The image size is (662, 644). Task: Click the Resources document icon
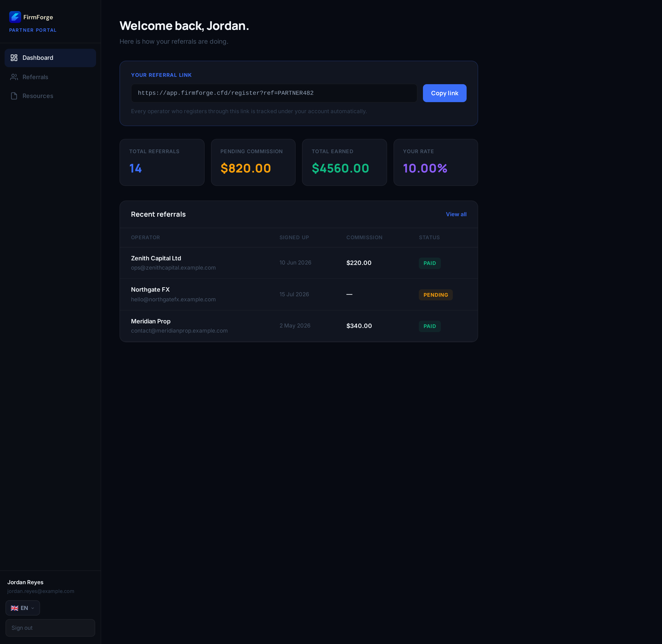pyautogui.click(x=14, y=96)
